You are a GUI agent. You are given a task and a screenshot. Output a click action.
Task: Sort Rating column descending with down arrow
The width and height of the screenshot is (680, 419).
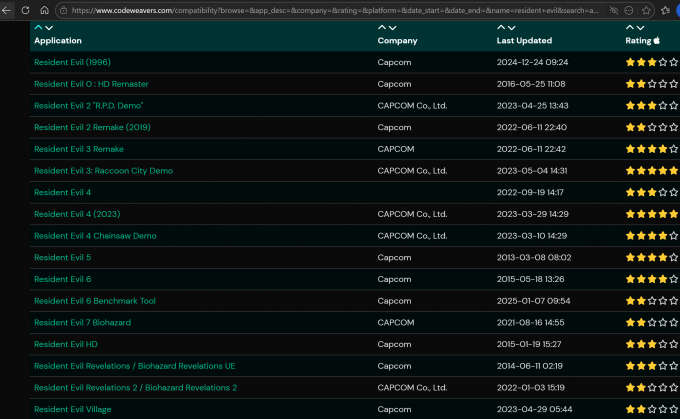(x=641, y=27)
